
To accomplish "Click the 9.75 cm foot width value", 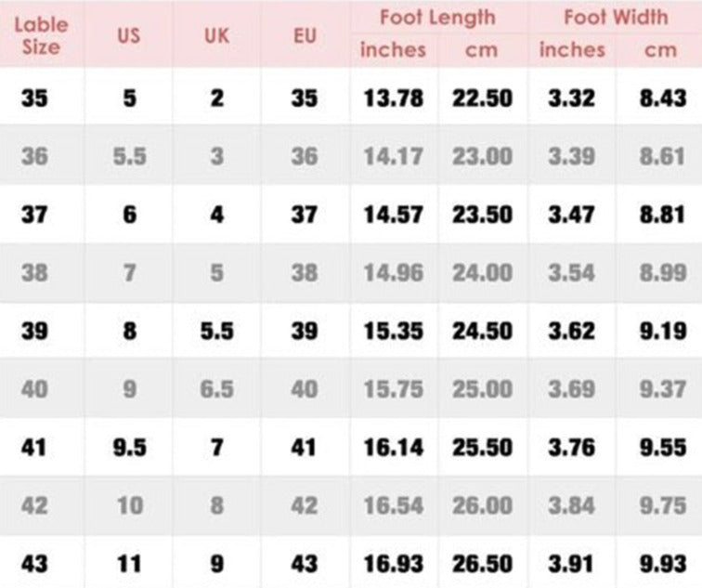I will tap(660, 505).
